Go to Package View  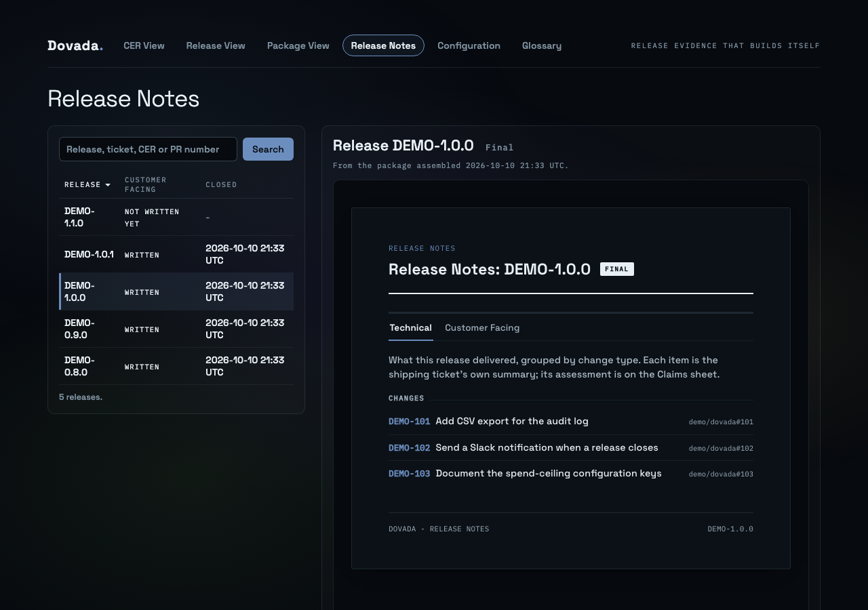pyautogui.click(x=298, y=45)
